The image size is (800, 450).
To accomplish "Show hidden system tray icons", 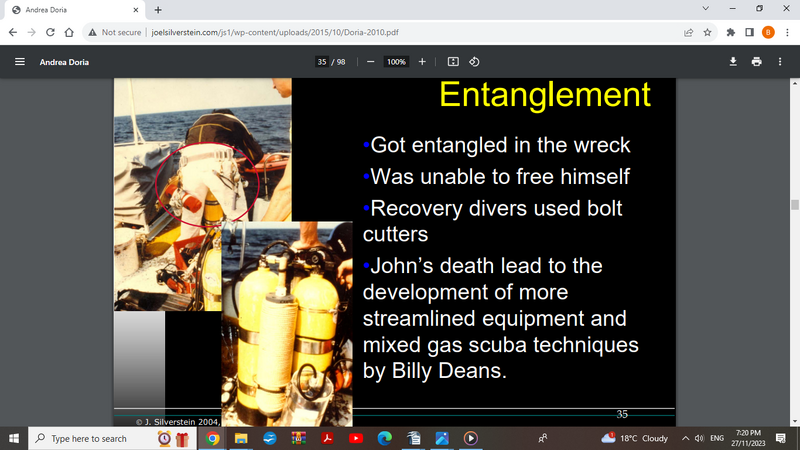I will (x=686, y=438).
